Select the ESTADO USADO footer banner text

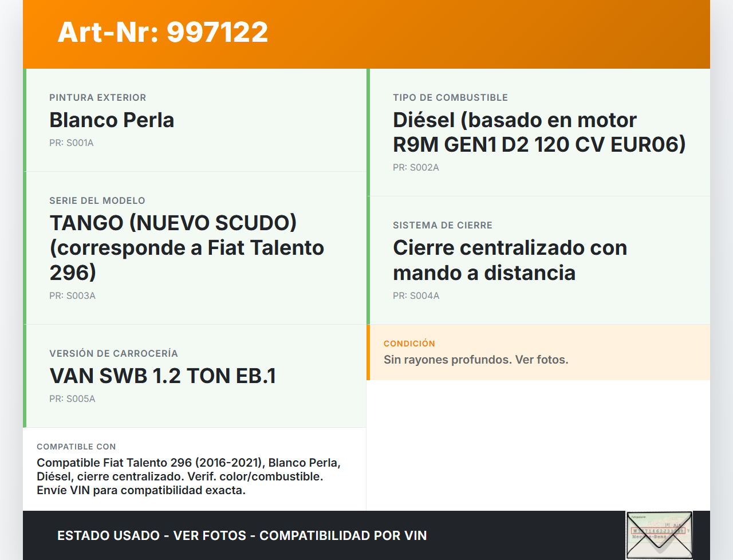242,535
